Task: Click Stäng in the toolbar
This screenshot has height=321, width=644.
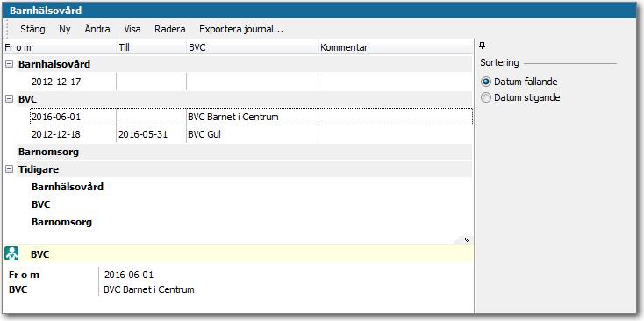Action: tap(32, 29)
